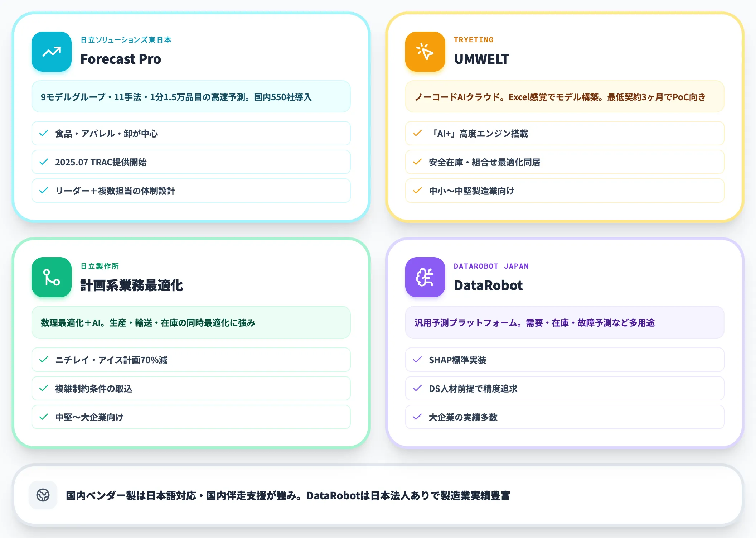Click the green route icon for 計画系業務最適化
This screenshot has width=756, height=538.
[52, 277]
